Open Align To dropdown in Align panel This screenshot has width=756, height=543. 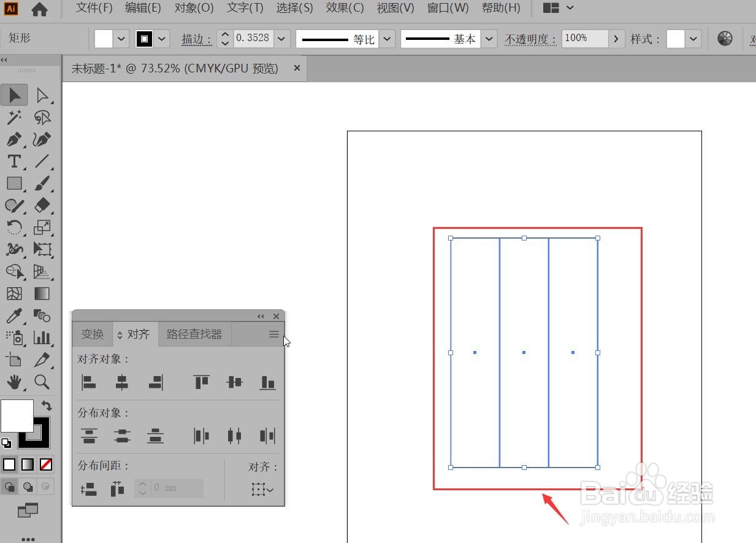pos(262,490)
